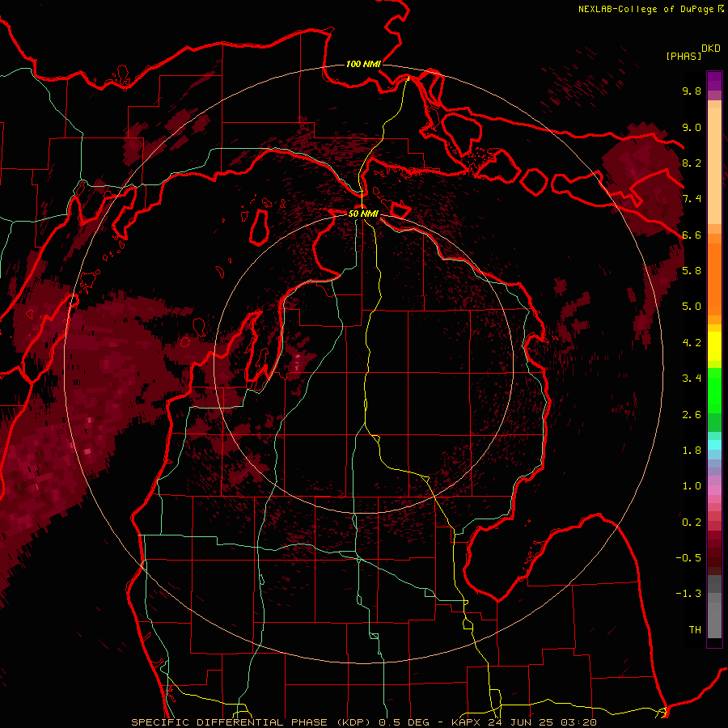Viewport: 728px width, 728px height.
Task: Pick the peach swatch of the color bar
Action: (x=714, y=167)
